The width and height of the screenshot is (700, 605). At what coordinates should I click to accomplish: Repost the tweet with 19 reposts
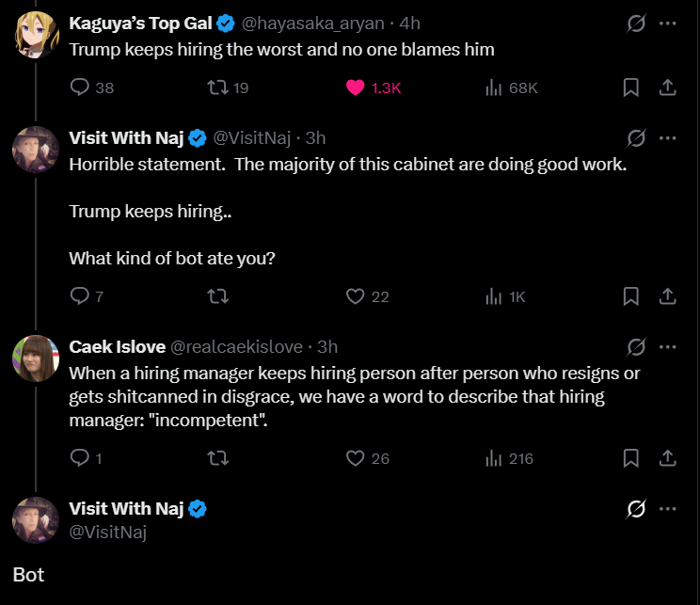click(216, 88)
